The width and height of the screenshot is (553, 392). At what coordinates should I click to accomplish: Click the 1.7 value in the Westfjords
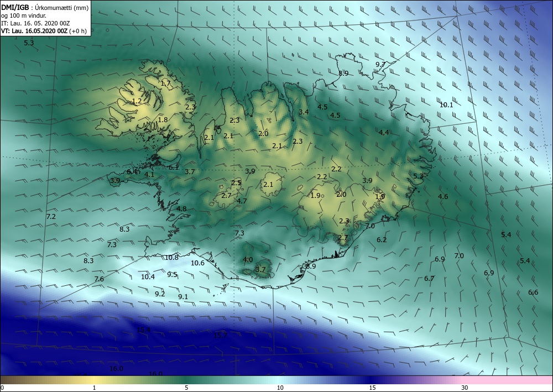coord(166,84)
